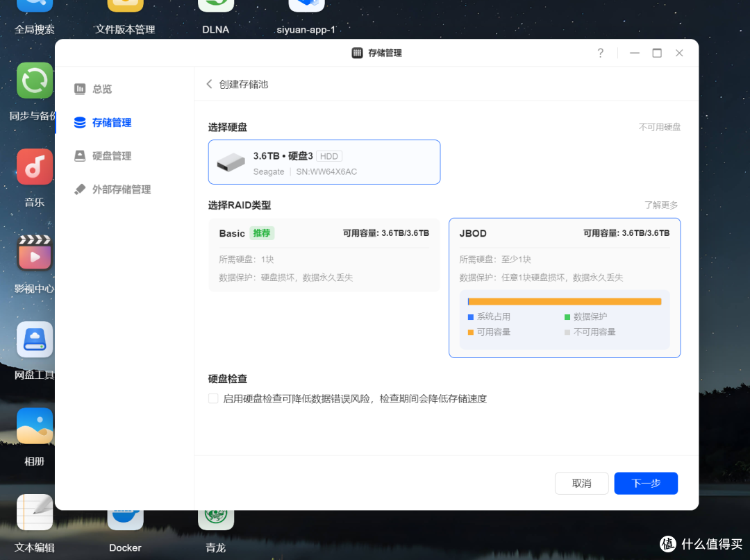Click the 所需硬盘: 至少1块 text
Image resolution: width=750 pixels, height=560 pixels.
click(495, 260)
